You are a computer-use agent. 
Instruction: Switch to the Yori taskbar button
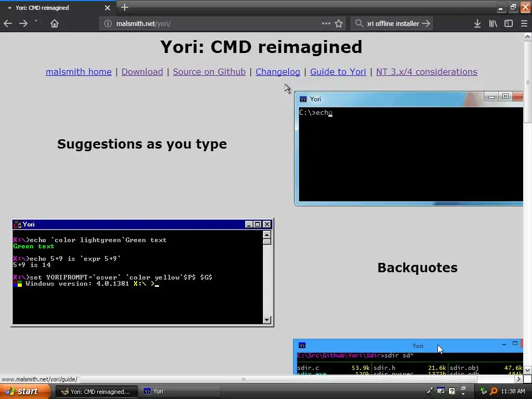[179, 392]
